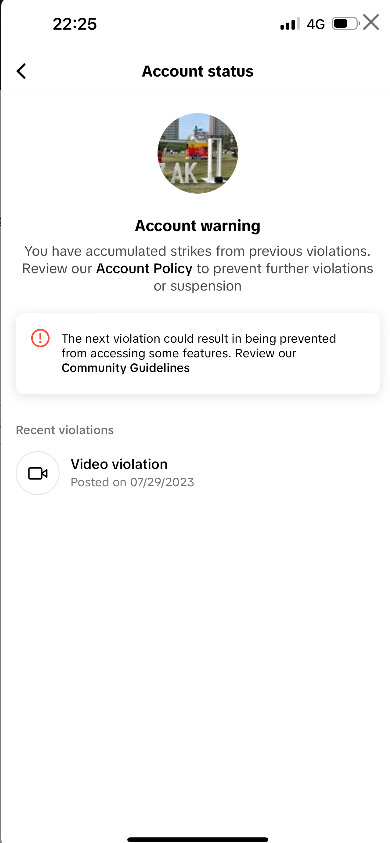Tap the Account status page title
This screenshot has height=843, width=390.
coord(197,72)
